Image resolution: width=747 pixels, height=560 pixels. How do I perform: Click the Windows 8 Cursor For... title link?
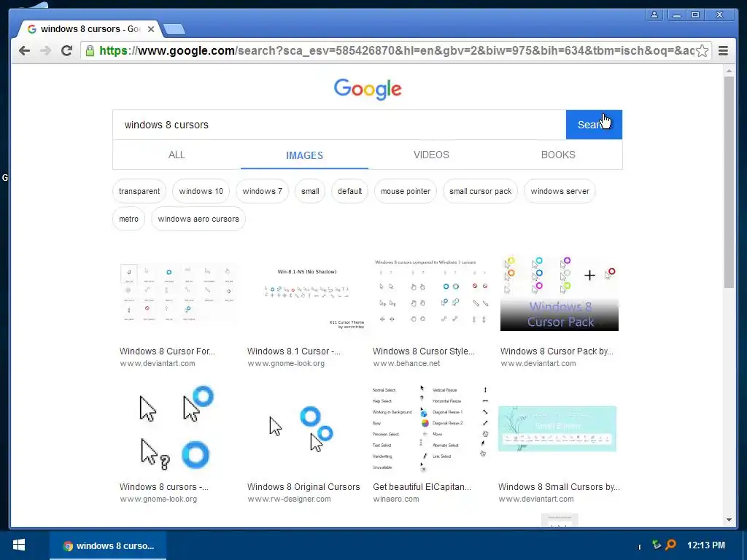pos(167,351)
